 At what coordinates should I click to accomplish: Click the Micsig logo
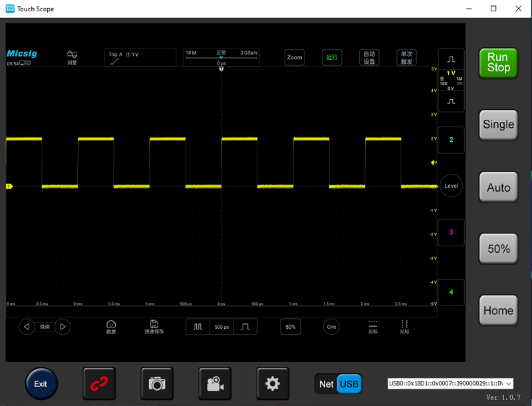pyautogui.click(x=22, y=54)
